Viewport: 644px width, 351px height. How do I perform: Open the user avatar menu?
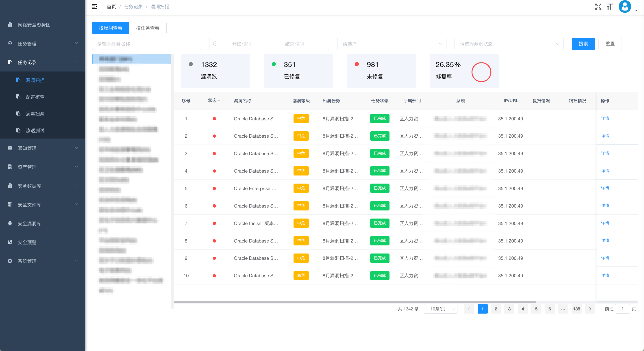625,7
